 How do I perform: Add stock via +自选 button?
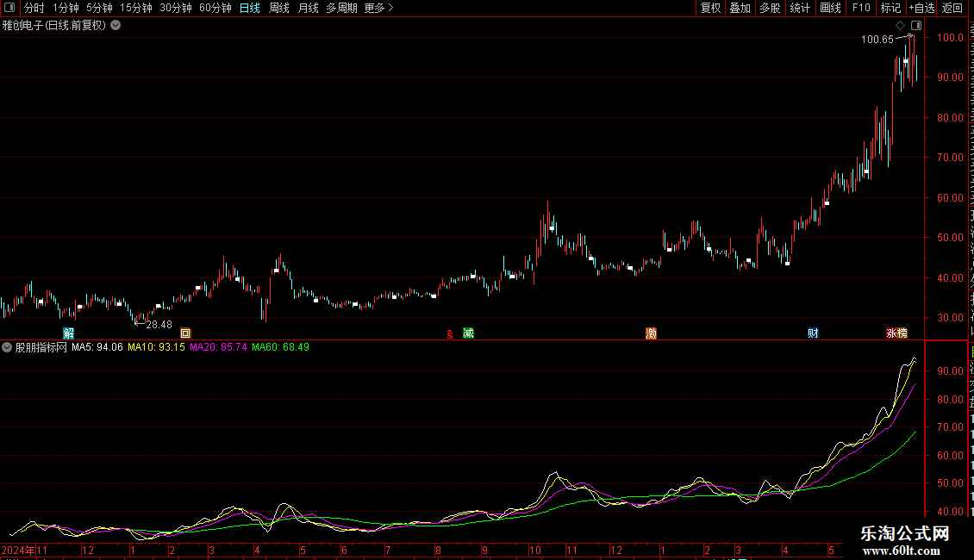(921, 8)
